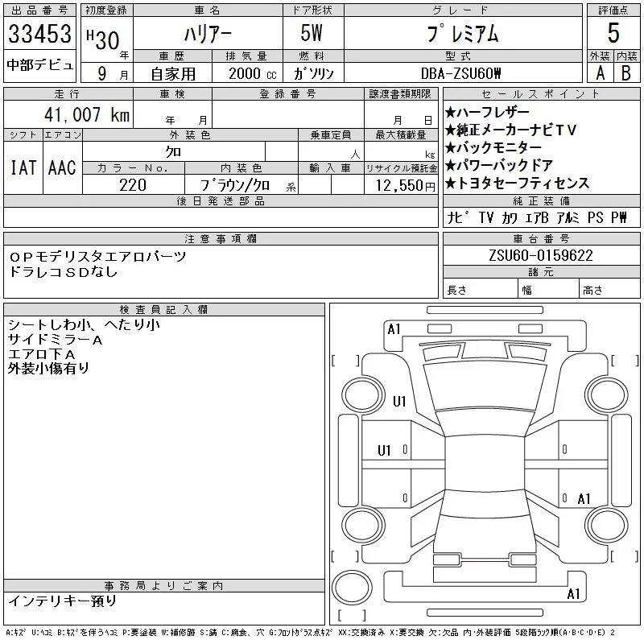Click the upper U1 dent mark on the fender
The width and height of the screenshot is (644, 644).
(399, 401)
